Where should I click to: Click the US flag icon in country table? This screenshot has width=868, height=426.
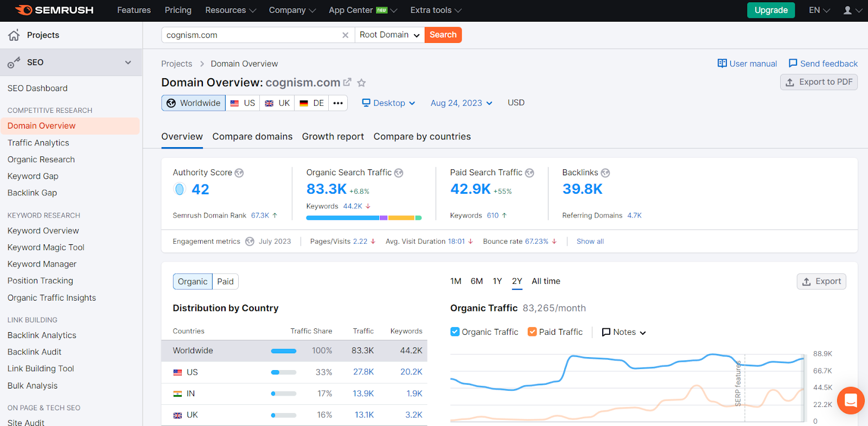coord(177,372)
